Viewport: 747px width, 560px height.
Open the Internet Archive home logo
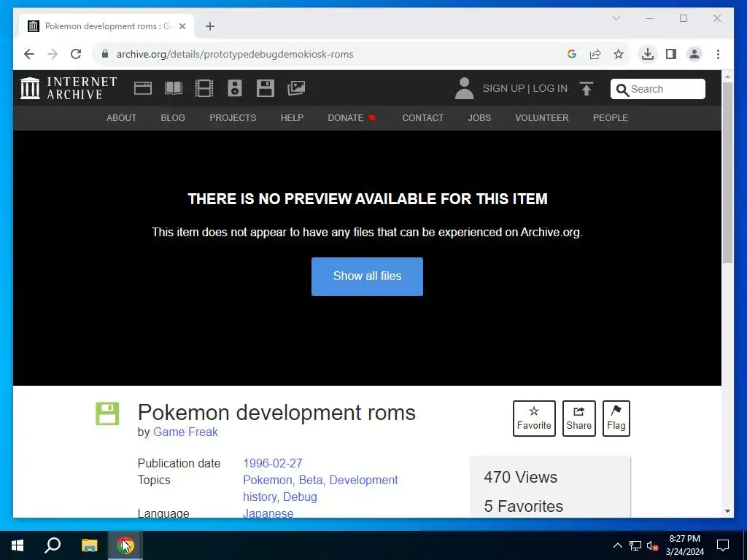pos(69,88)
